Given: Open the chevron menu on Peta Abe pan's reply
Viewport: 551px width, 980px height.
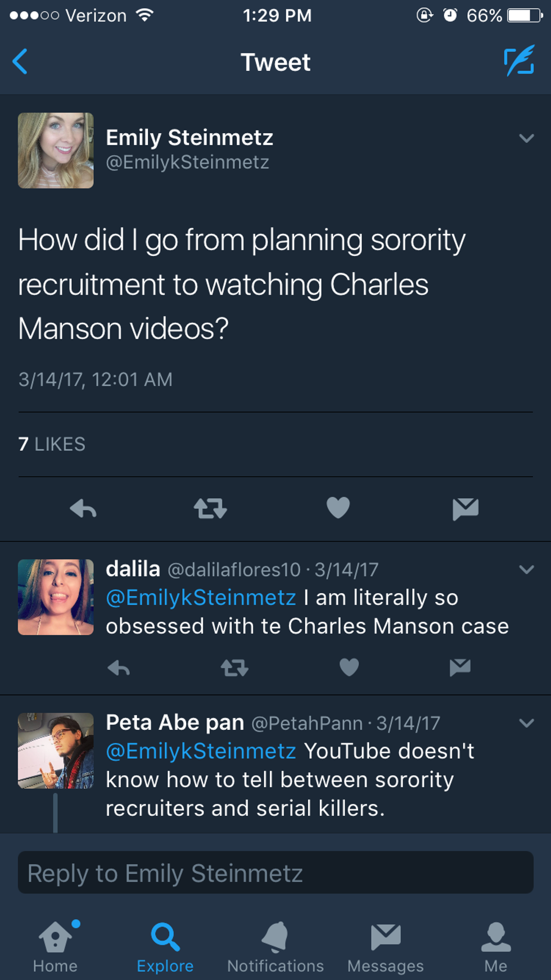Looking at the screenshot, I should [x=526, y=723].
